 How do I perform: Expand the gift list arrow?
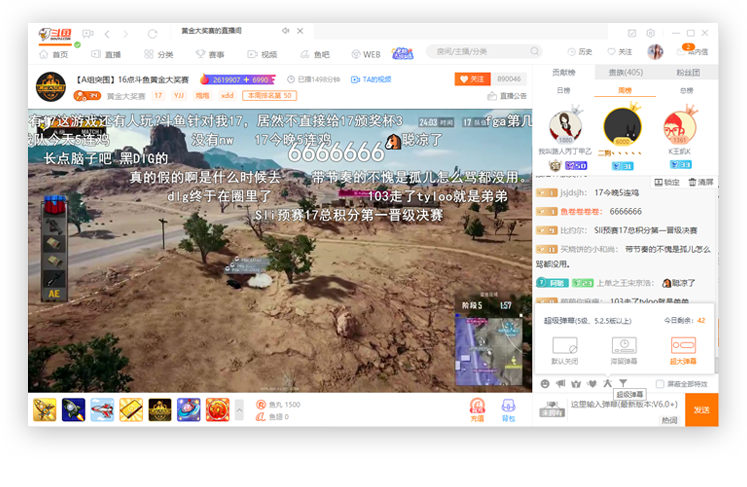point(239,410)
